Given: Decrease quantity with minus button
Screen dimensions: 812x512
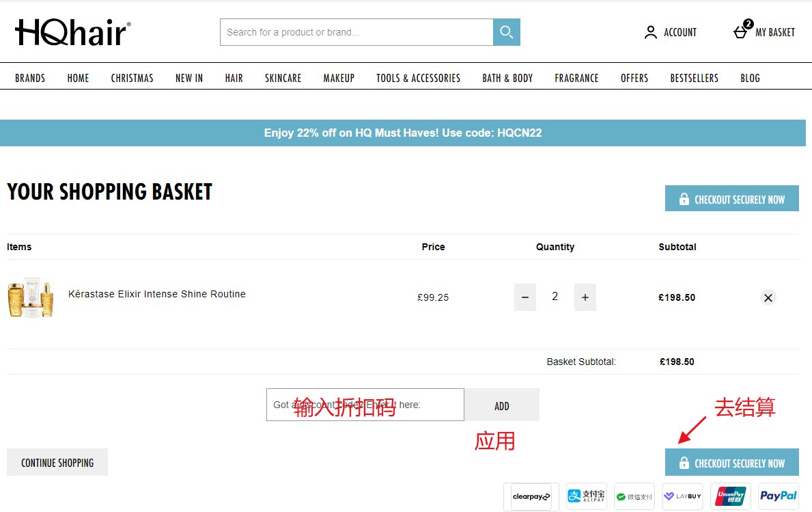Looking at the screenshot, I should coord(525,297).
